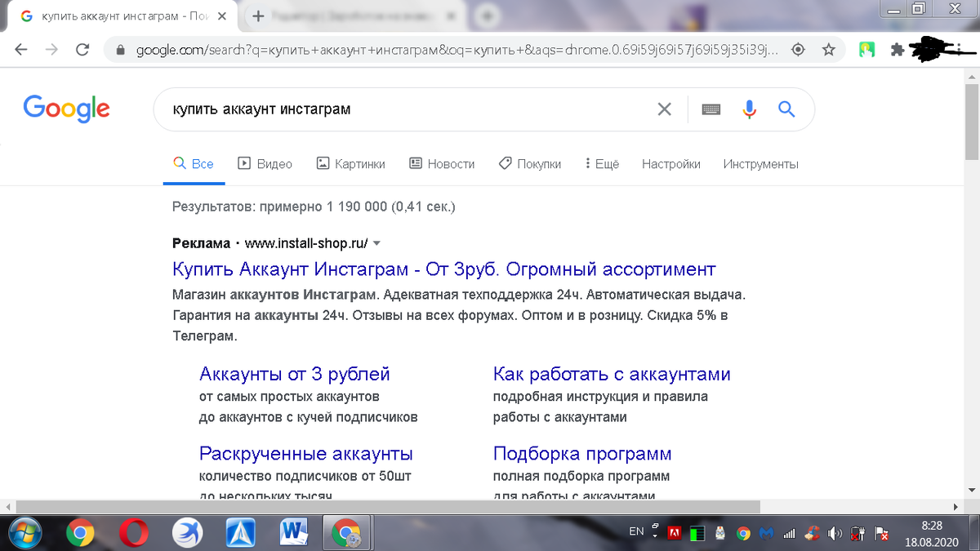Image resolution: width=980 pixels, height=551 pixels.
Task: Launch Chrome from taskbar first icon
Action: 80,534
